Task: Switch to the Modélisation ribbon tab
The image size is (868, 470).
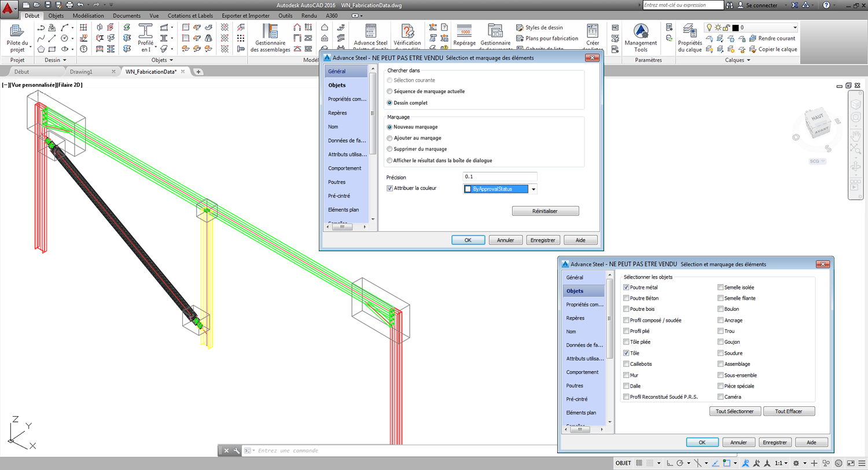Action: [88, 16]
